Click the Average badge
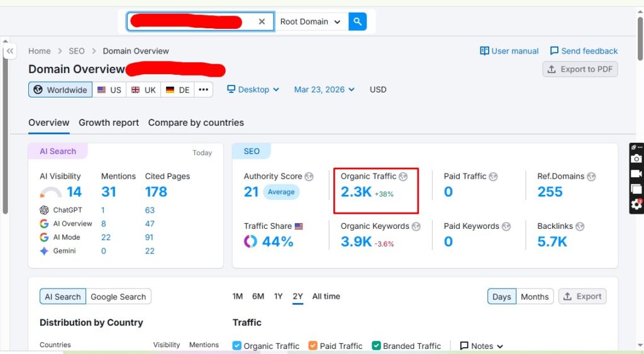Viewport: 644px width, 354px height. 281,192
